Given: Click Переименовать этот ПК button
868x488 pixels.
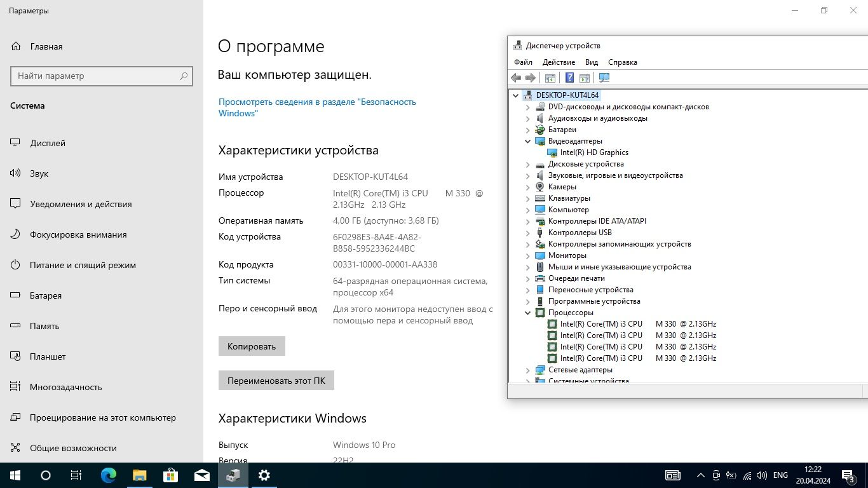Looking at the screenshot, I should click(276, 381).
